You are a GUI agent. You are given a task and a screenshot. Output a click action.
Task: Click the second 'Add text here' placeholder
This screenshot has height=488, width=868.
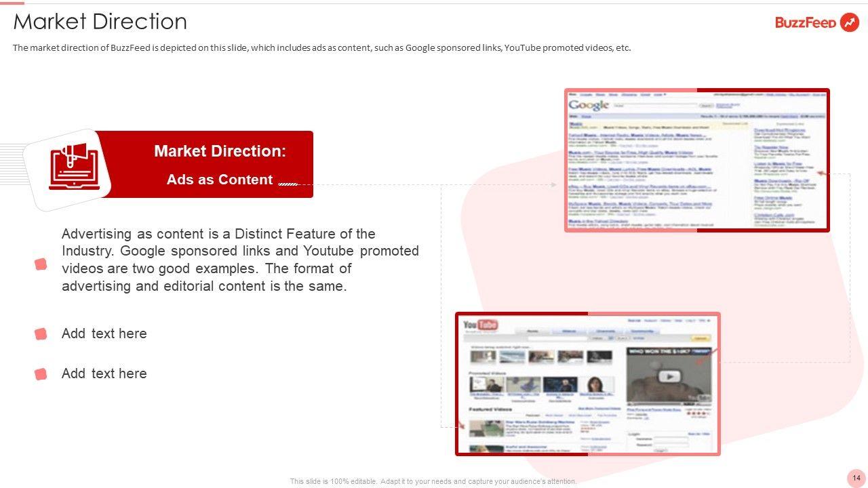tap(104, 373)
